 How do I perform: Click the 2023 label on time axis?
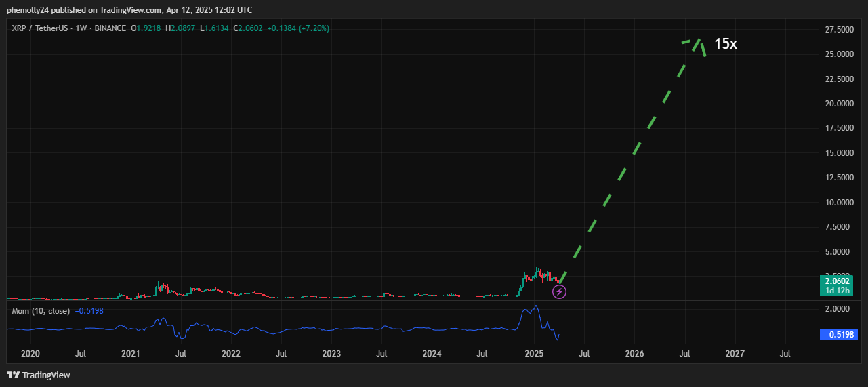point(331,354)
